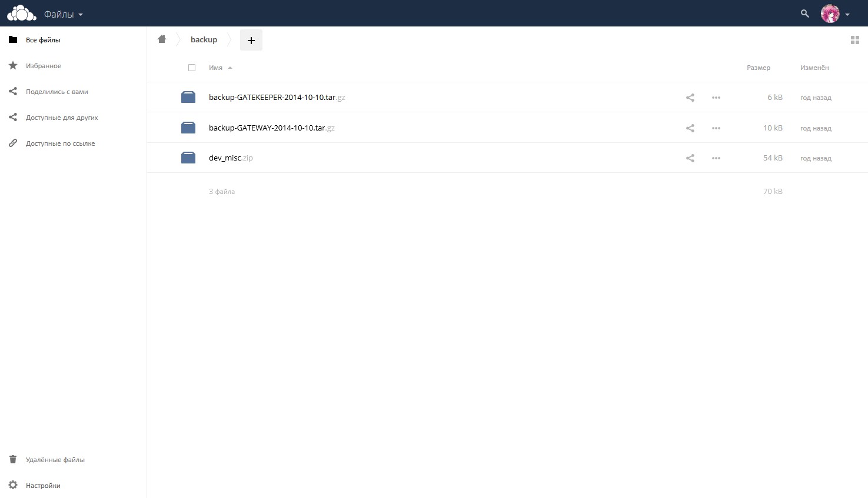Image resolution: width=868 pixels, height=498 pixels.
Task: Click the Доступные для других share icon
Action: (13, 117)
